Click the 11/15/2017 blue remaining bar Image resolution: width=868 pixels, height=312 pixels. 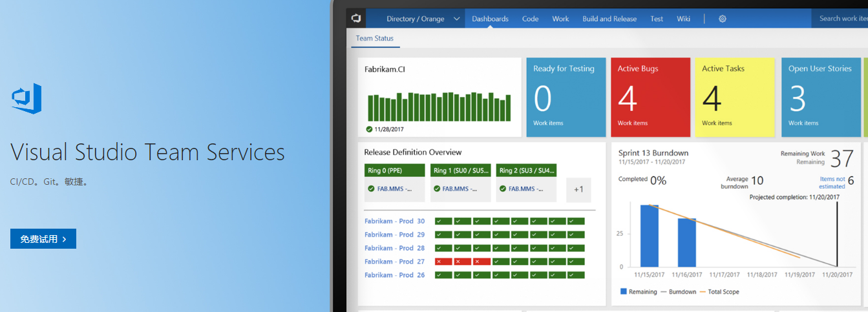650,236
